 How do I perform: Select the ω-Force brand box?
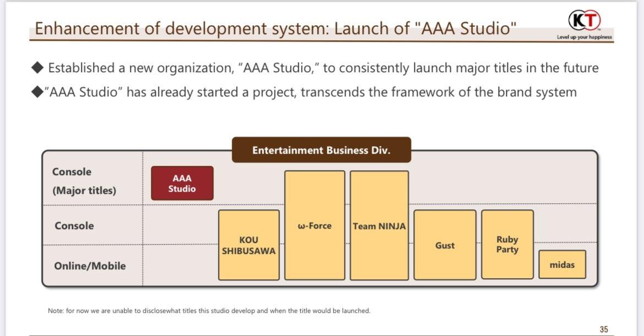click(314, 225)
